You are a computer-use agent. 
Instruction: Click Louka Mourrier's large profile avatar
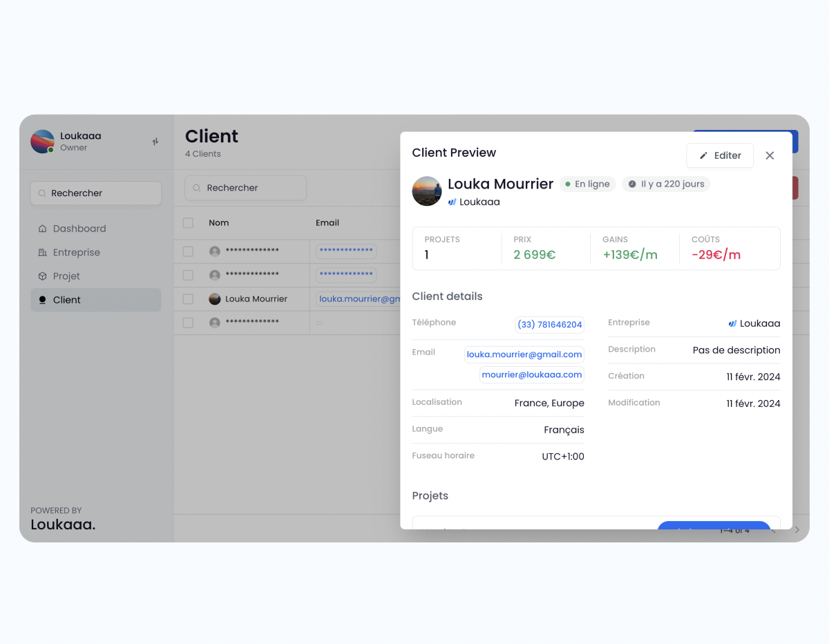pyautogui.click(x=427, y=191)
